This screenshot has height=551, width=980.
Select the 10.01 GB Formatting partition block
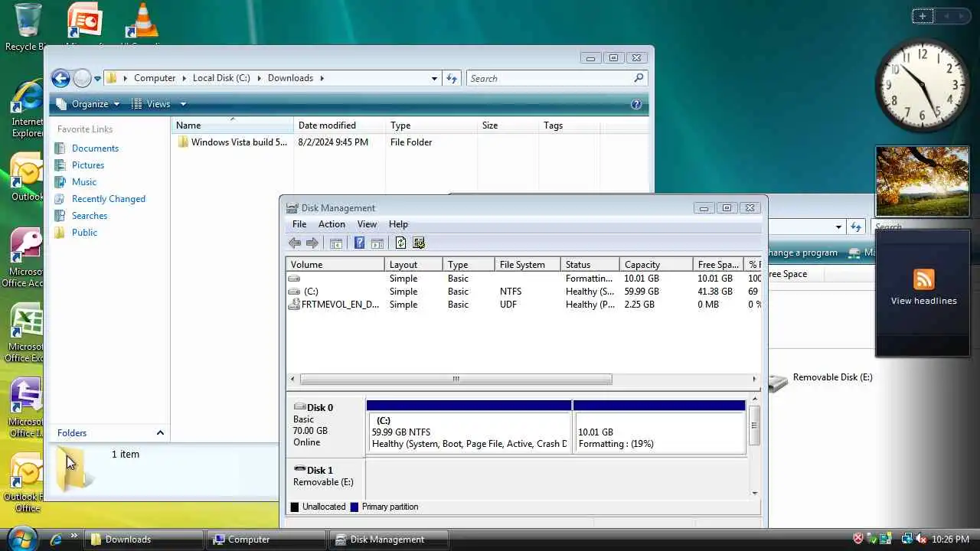pos(659,433)
